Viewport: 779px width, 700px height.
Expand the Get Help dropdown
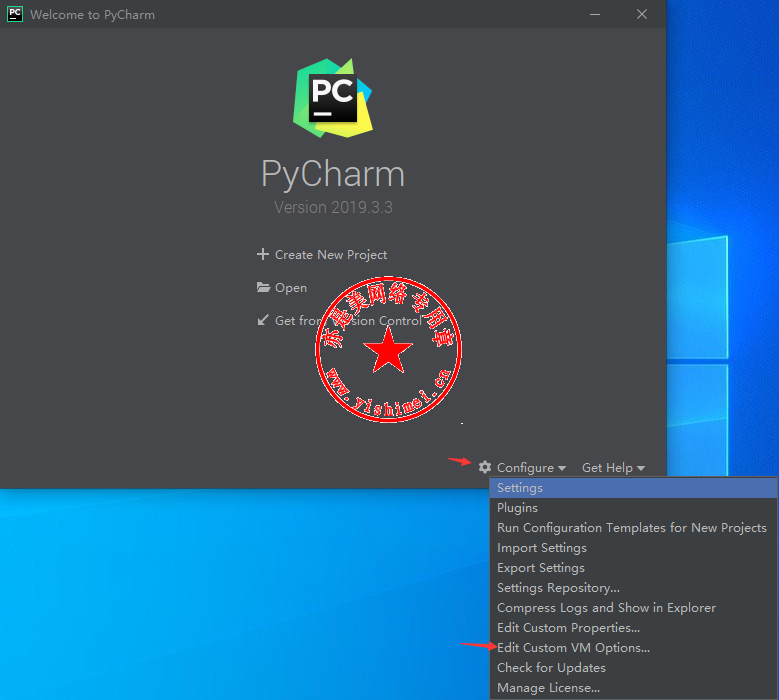[x=613, y=467]
